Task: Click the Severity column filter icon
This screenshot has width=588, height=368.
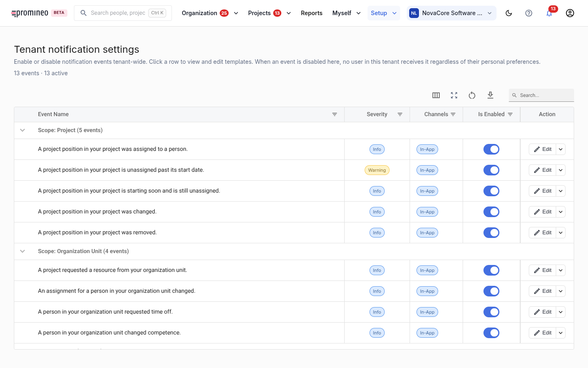Action: pos(400,114)
